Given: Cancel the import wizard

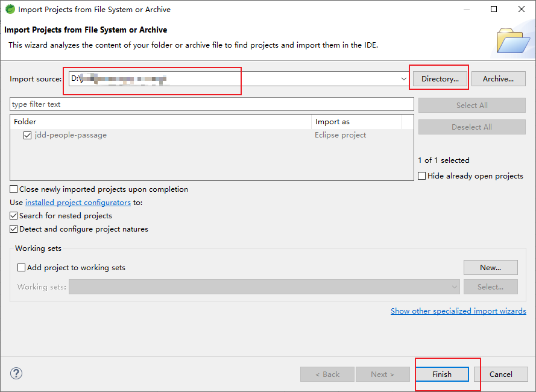Looking at the screenshot, I should coord(500,375).
